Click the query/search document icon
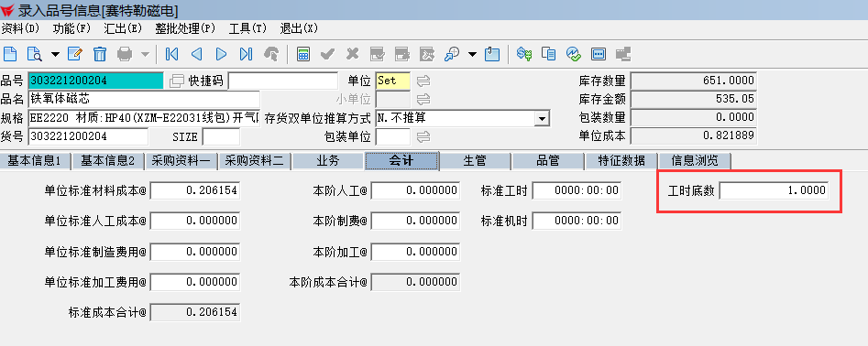868x346 pixels. click(35, 54)
